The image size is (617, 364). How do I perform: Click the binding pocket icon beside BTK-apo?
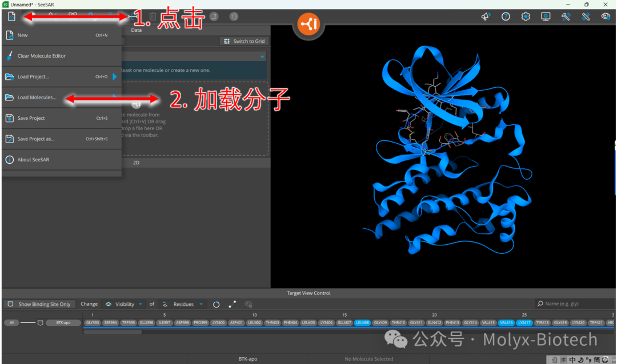click(40, 323)
